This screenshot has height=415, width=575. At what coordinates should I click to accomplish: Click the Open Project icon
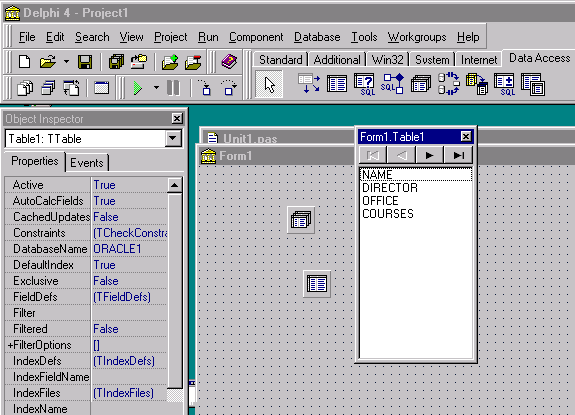(138, 62)
